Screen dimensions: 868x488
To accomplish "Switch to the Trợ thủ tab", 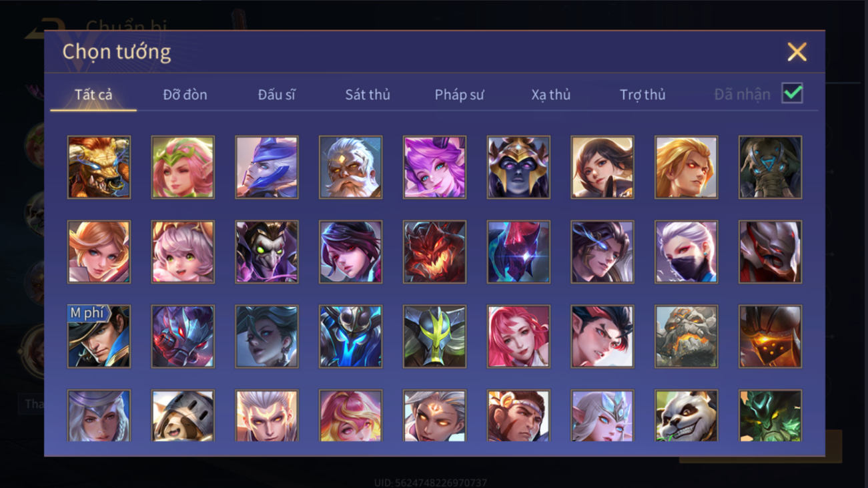I will [x=642, y=95].
